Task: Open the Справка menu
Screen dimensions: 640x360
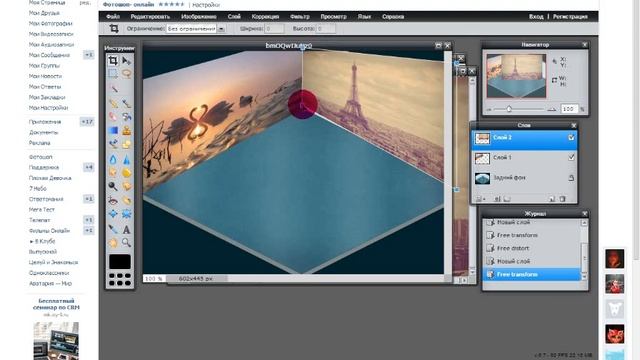Action: tap(393, 17)
